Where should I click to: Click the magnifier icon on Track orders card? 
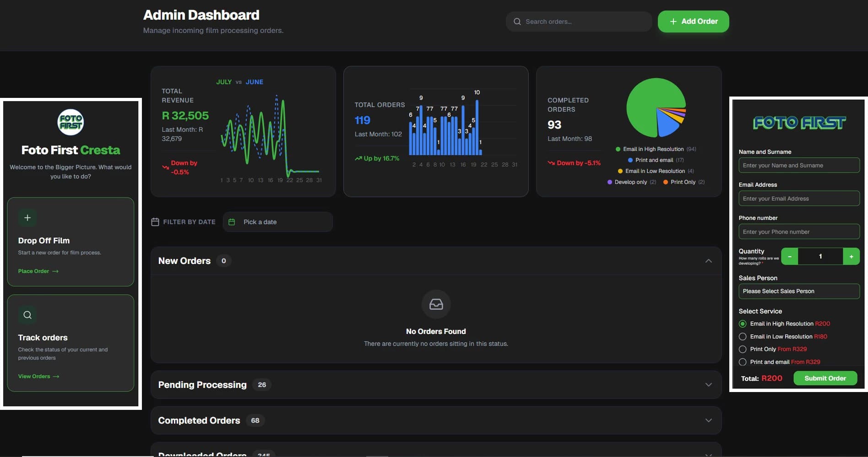[x=27, y=315]
